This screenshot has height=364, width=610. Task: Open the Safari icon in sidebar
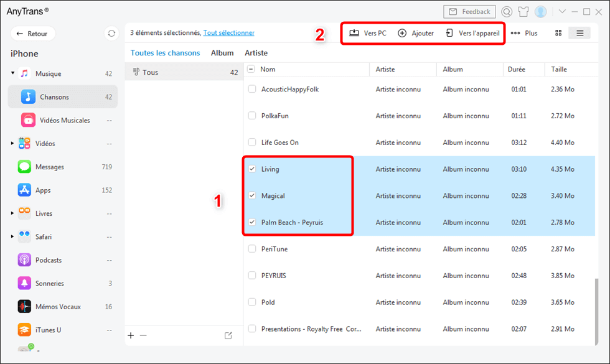click(x=24, y=236)
